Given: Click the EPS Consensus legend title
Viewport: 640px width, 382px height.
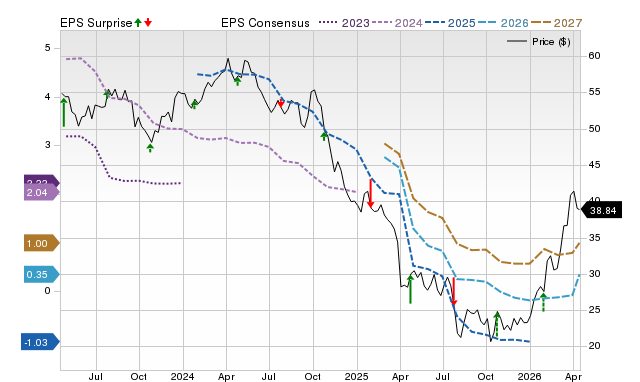Looking at the screenshot, I should pos(265,23).
